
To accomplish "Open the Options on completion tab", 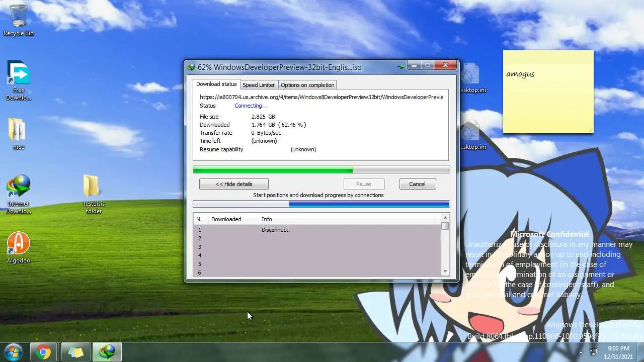I will [x=307, y=85].
